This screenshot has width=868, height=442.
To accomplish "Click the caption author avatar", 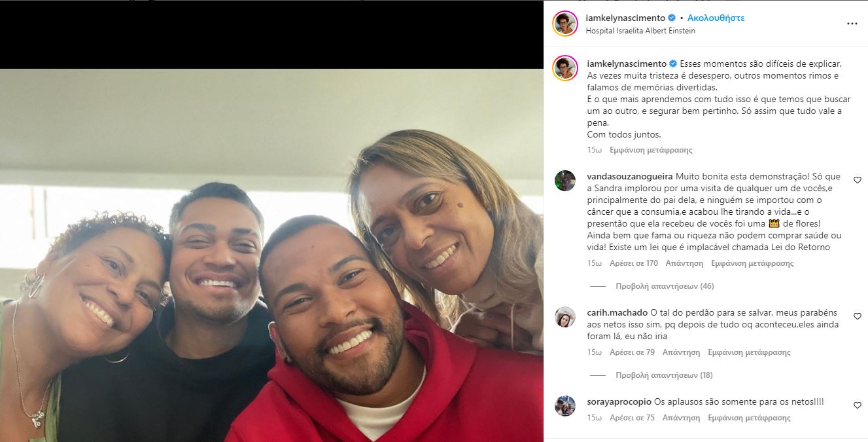I will [x=565, y=68].
